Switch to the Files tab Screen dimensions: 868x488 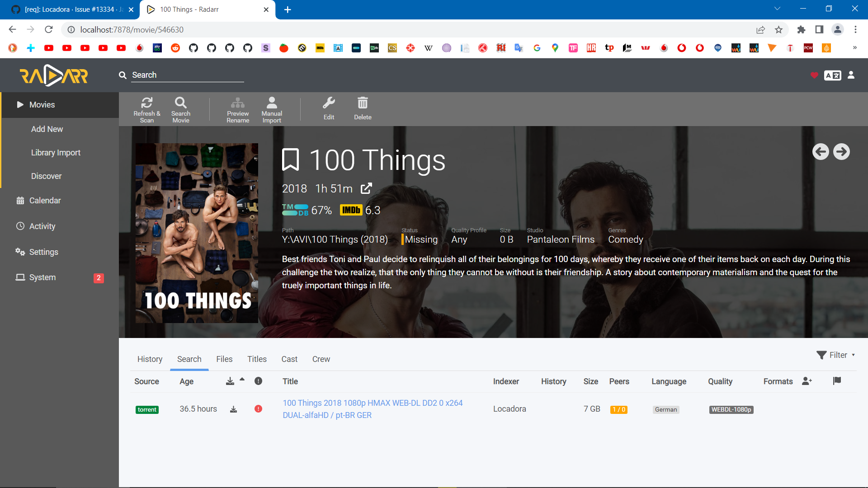[x=224, y=359]
